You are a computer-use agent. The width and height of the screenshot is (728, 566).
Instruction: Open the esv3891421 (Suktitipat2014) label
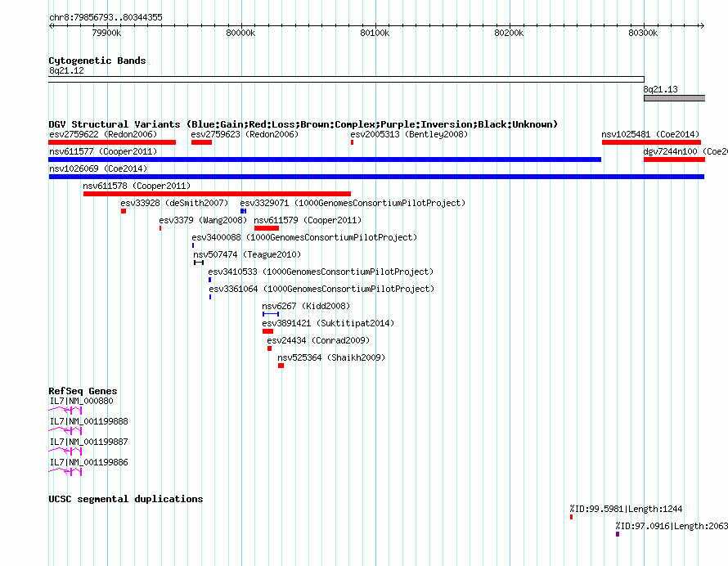point(328,323)
